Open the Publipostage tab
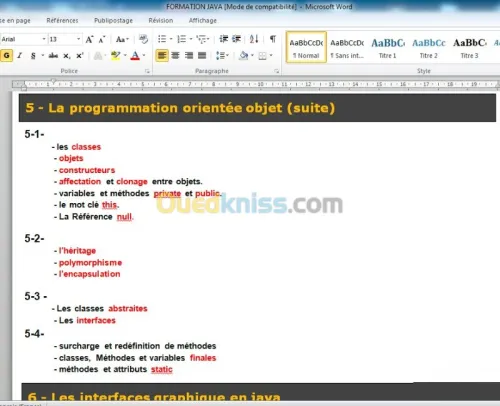 [x=113, y=21]
